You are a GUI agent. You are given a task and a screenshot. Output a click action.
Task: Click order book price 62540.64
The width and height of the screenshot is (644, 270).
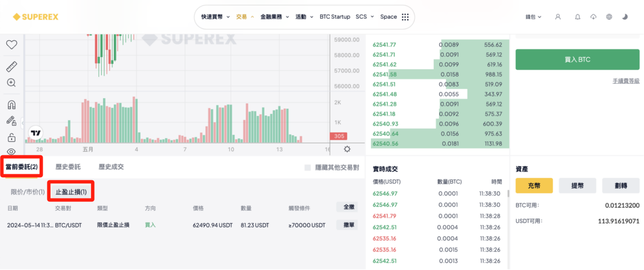coord(385,134)
